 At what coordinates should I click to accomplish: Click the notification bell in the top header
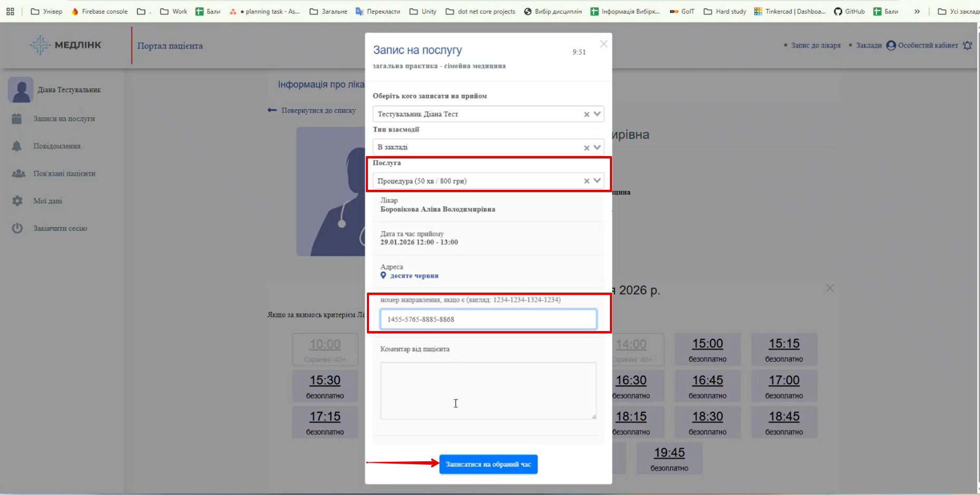pyautogui.click(x=967, y=45)
